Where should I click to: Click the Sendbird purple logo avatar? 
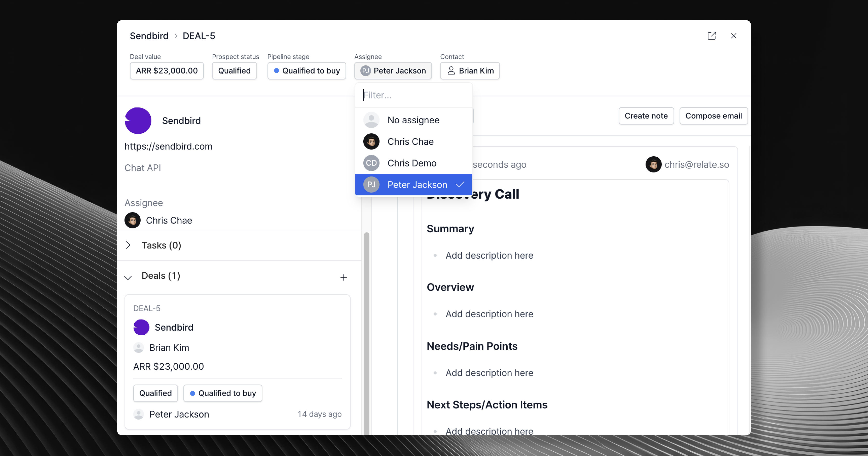[138, 121]
